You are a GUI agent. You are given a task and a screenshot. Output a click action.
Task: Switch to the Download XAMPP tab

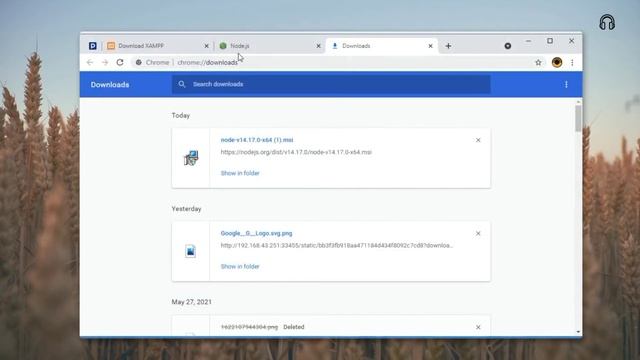[158, 46]
